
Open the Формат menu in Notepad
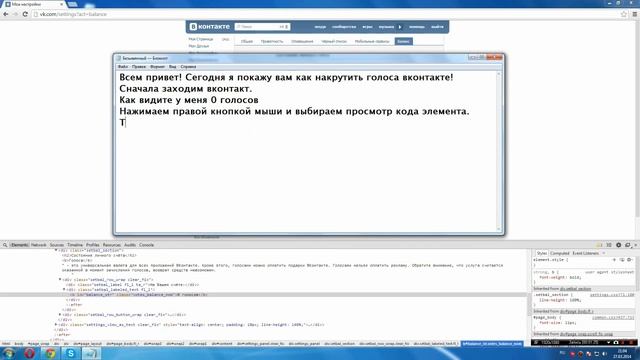[x=157, y=67]
